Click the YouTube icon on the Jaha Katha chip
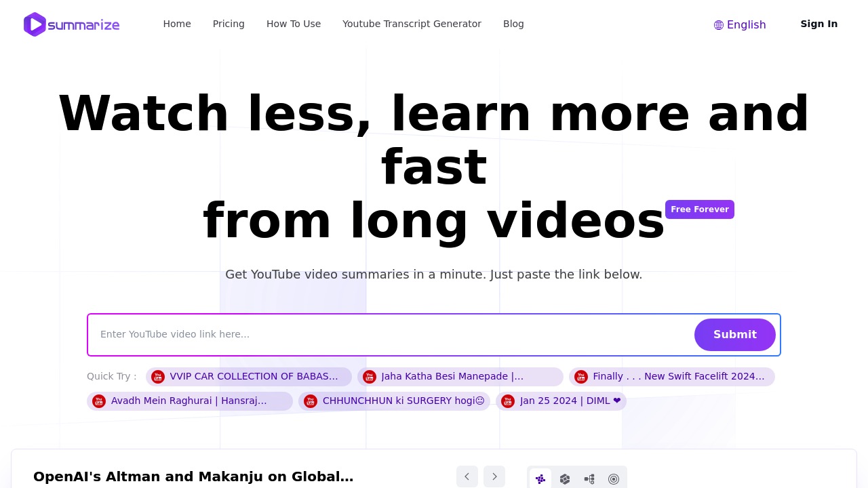 [370, 376]
